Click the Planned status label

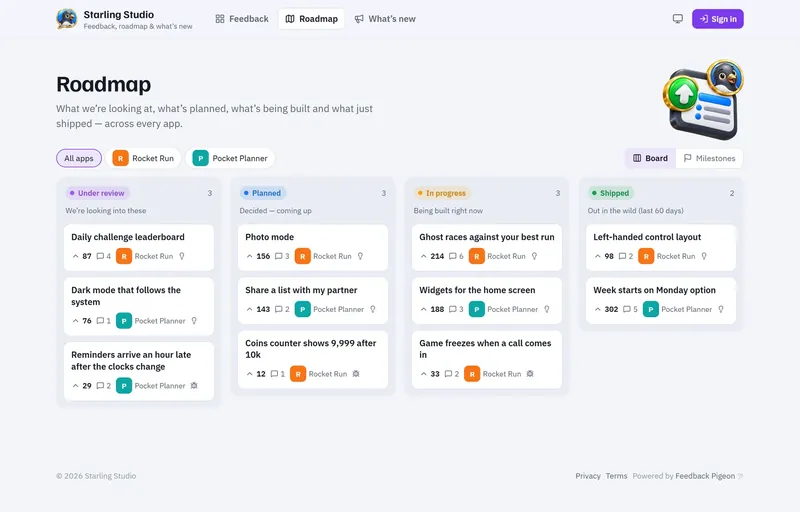[x=263, y=193]
